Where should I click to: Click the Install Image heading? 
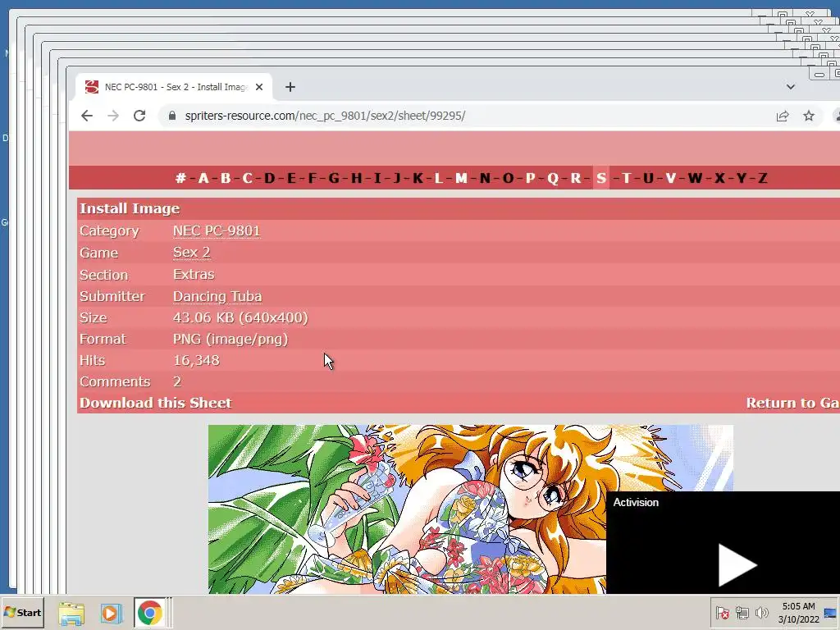130,208
